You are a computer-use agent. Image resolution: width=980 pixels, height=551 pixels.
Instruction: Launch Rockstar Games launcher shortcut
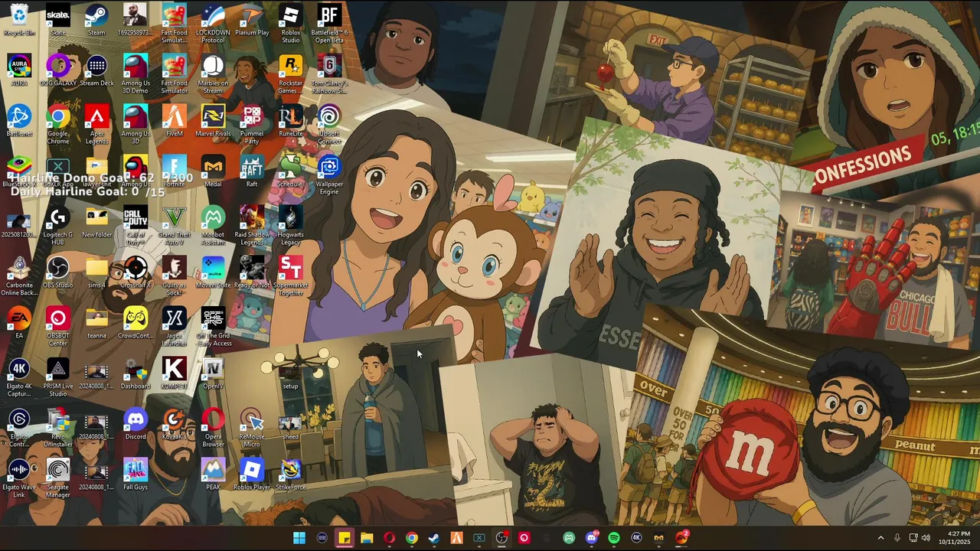click(291, 74)
